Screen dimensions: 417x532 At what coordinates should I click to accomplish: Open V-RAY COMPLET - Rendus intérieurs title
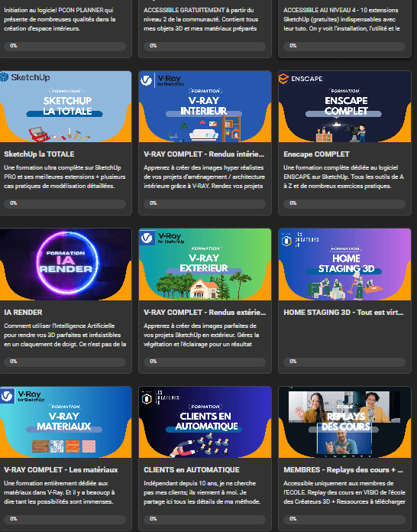click(x=204, y=154)
